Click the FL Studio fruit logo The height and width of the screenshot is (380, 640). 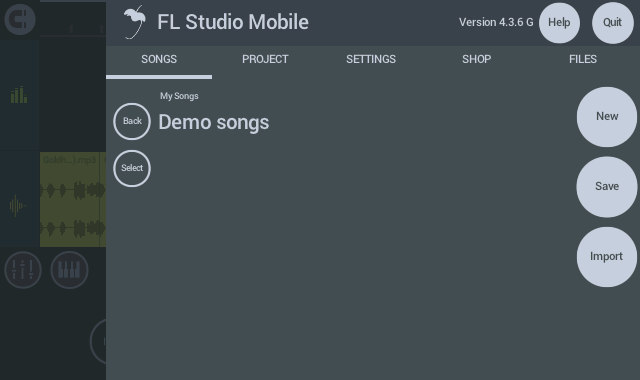point(135,22)
